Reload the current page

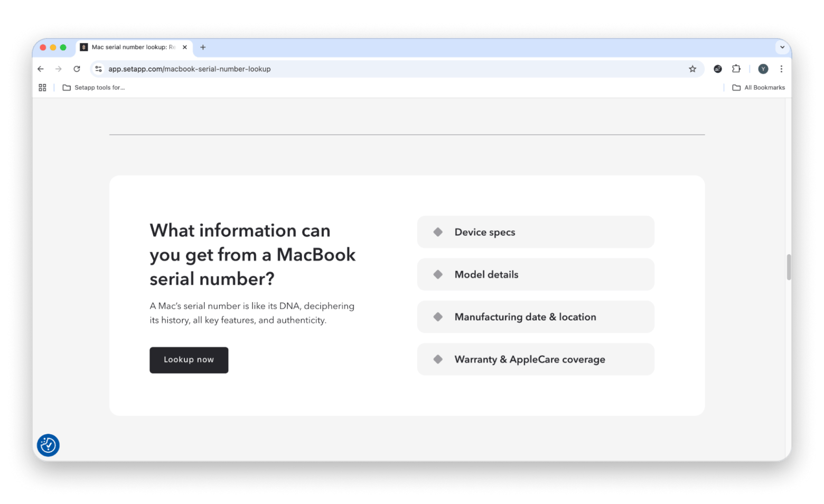77,69
